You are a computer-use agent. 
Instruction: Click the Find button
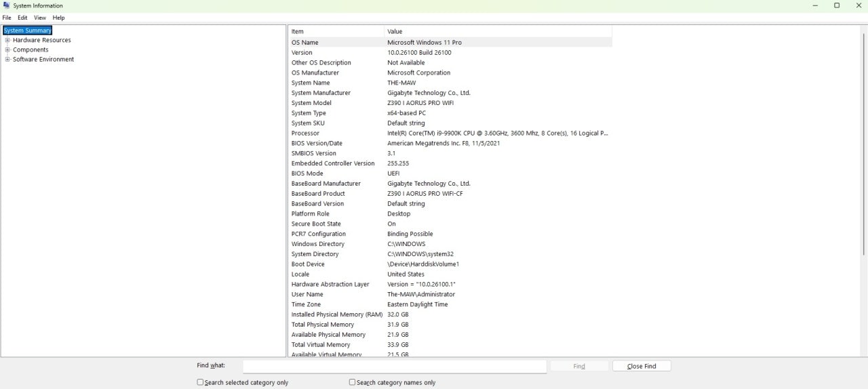click(x=579, y=366)
